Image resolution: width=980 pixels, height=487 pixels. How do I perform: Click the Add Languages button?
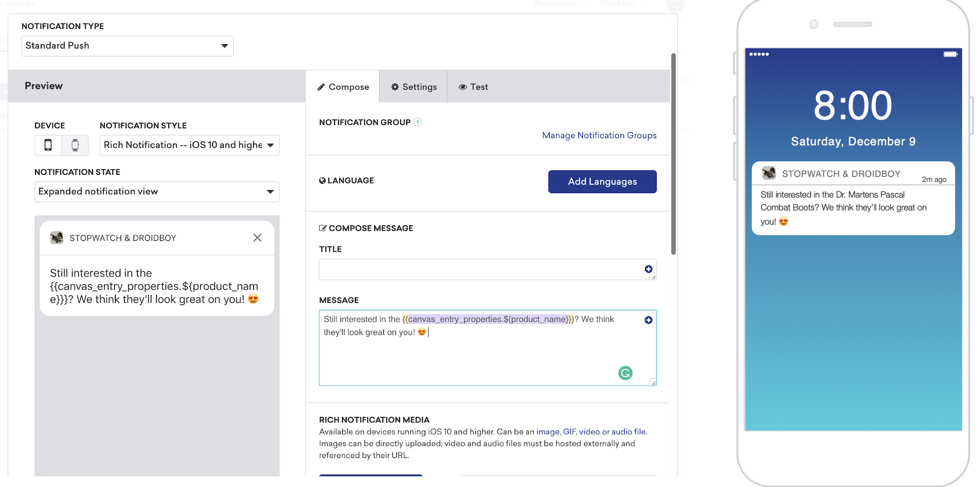(x=602, y=181)
